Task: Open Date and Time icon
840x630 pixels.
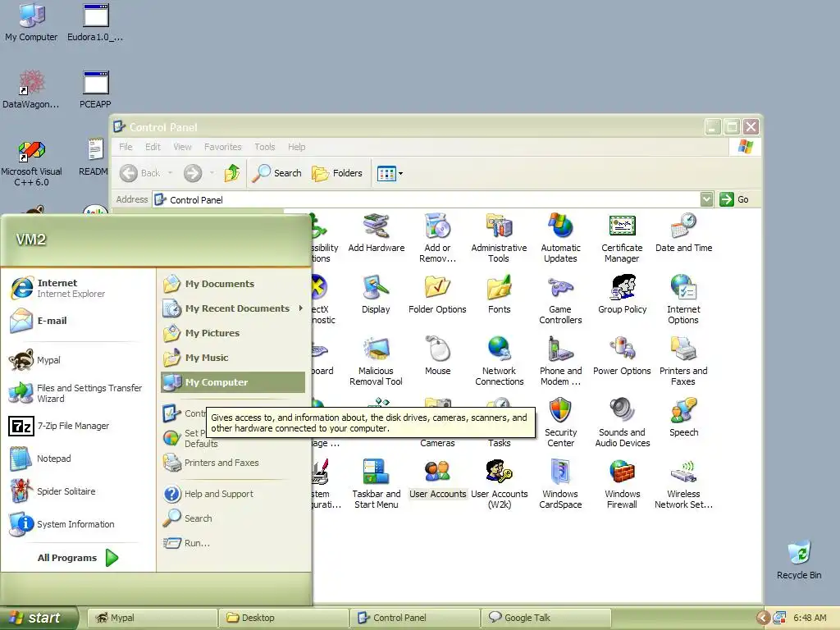Action: (x=683, y=233)
